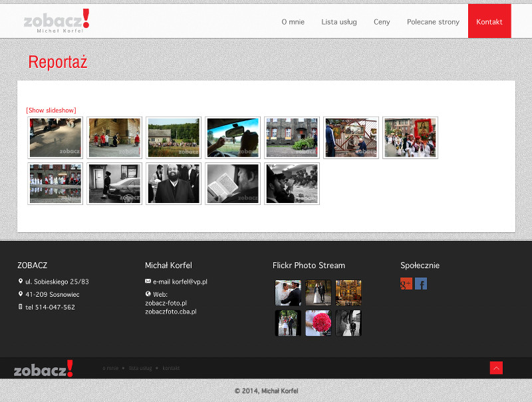Viewport: 532px width, 402px height.
Task: Click the red scroll-to-top arrow button
Action: 496,368
